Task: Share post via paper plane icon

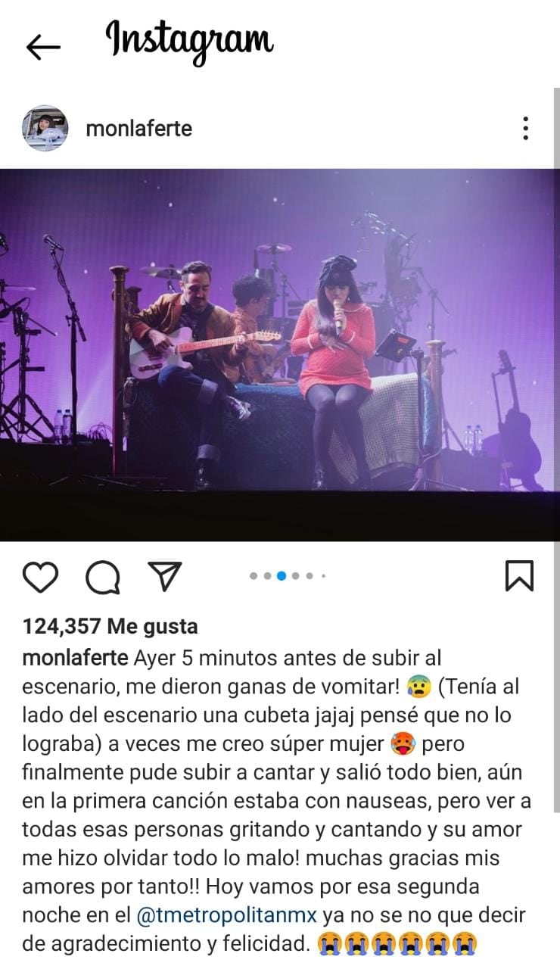Action: [164, 577]
